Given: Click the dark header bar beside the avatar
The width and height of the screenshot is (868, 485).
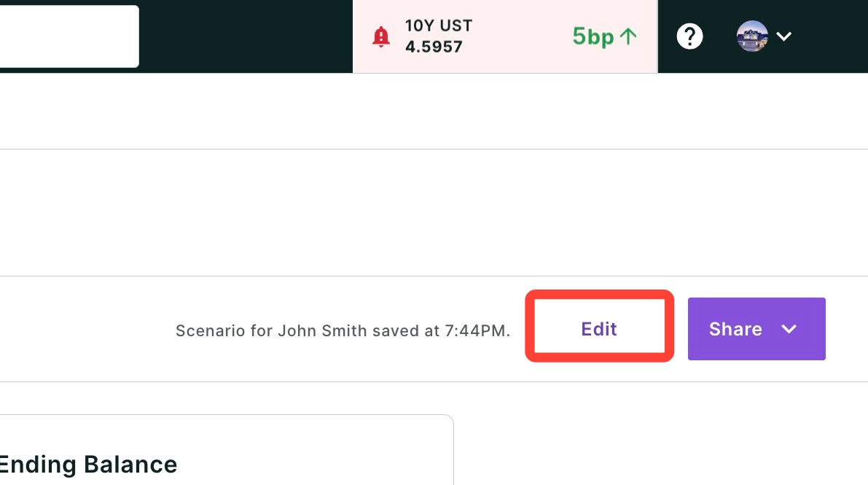Looking at the screenshot, I should point(830,36).
